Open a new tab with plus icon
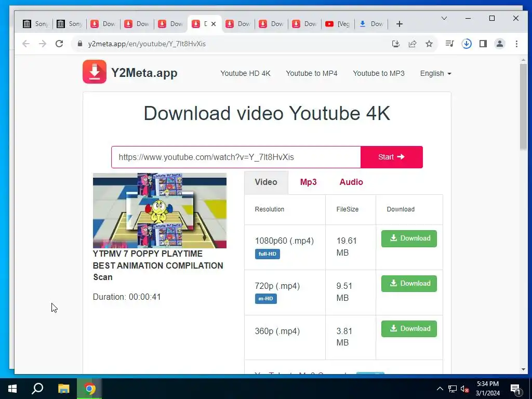The height and width of the screenshot is (399, 532). [x=400, y=24]
